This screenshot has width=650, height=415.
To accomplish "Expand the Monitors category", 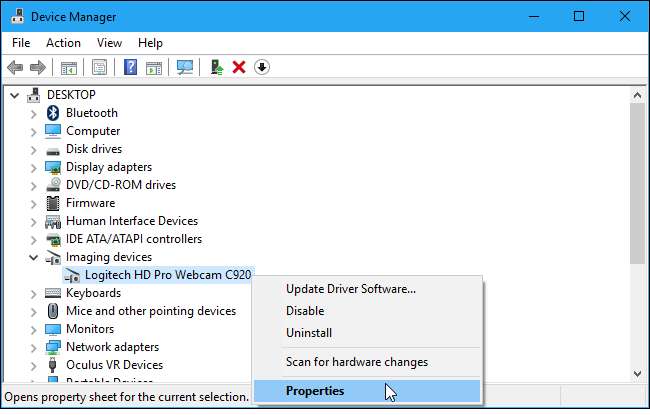I will [34, 330].
